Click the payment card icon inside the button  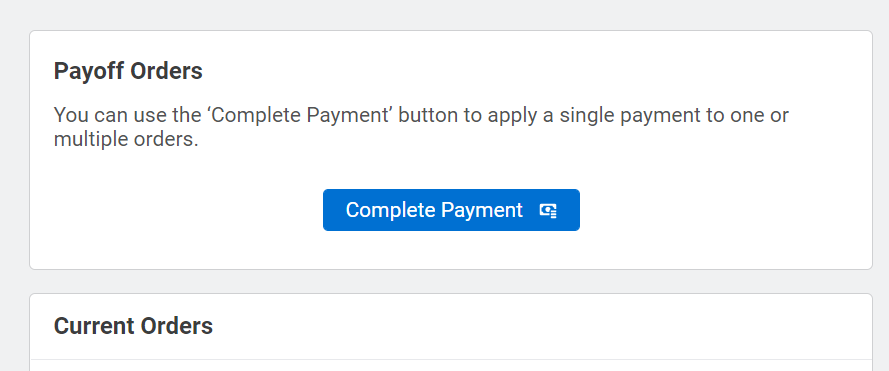[x=548, y=210]
